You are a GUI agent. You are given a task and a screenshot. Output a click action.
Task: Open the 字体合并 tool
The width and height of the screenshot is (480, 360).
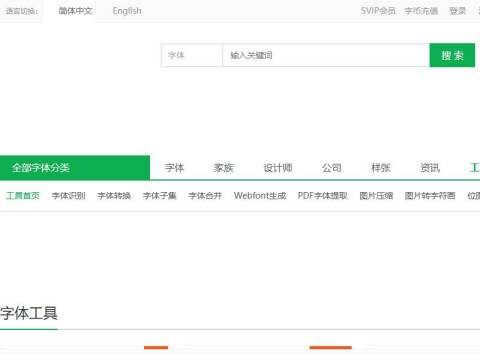pos(205,196)
